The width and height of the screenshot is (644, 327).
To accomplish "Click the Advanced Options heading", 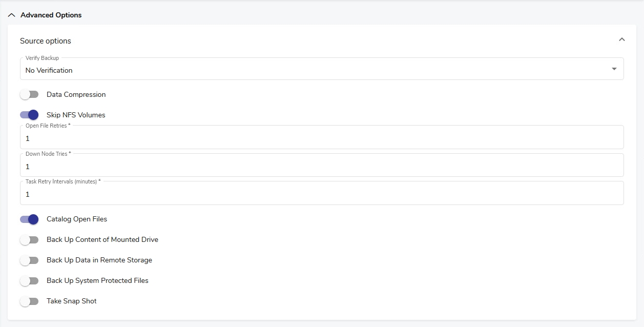I will (x=51, y=15).
